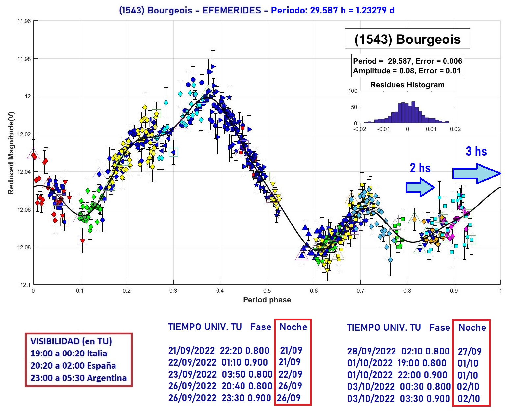Select the row "03/10/2022 03:30 0.900"

point(398,398)
